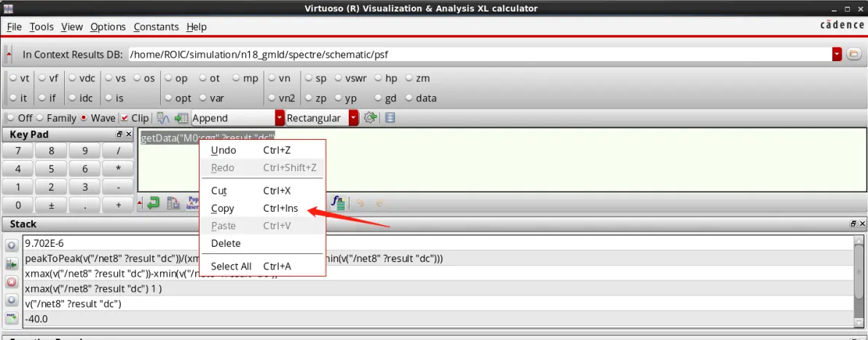Viewport: 868px width, 340px height.
Task: Choose Cut from the context menu
Action: [264, 191]
